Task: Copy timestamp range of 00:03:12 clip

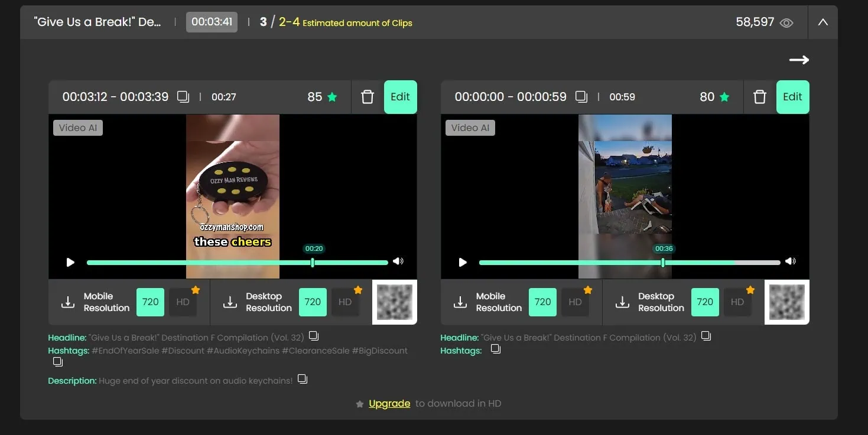Action: click(x=183, y=97)
